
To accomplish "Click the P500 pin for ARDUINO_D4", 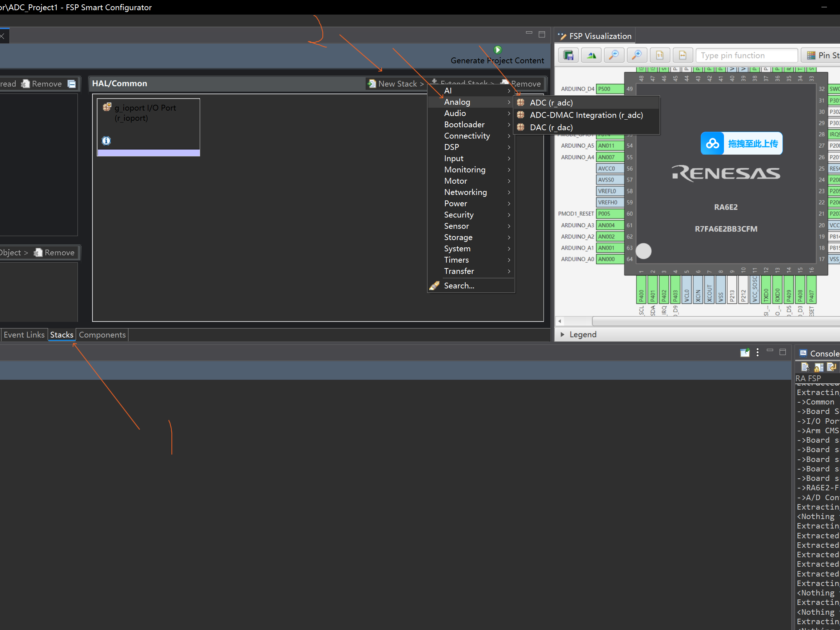I will (609, 89).
